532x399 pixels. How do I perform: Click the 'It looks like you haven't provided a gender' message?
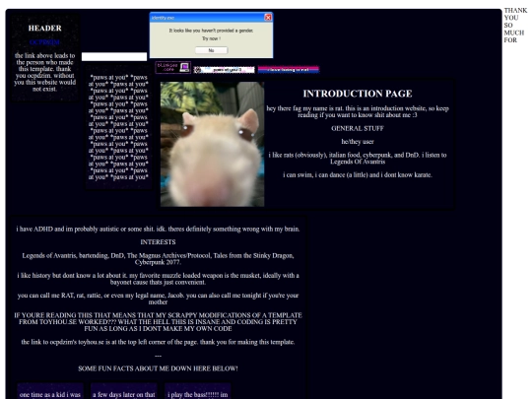[x=211, y=31]
